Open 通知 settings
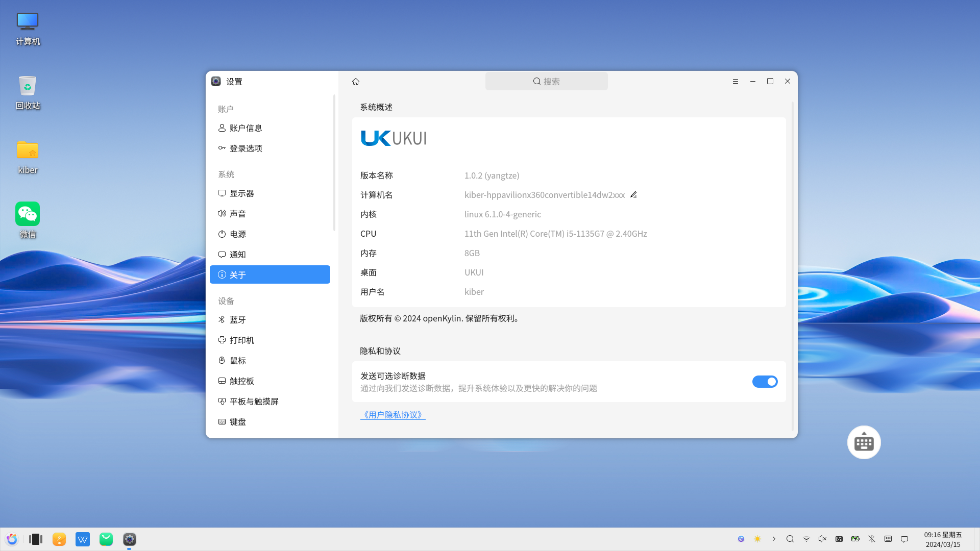This screenshot has height=551, width=980. pyautogui.click(x=270, y=255)
